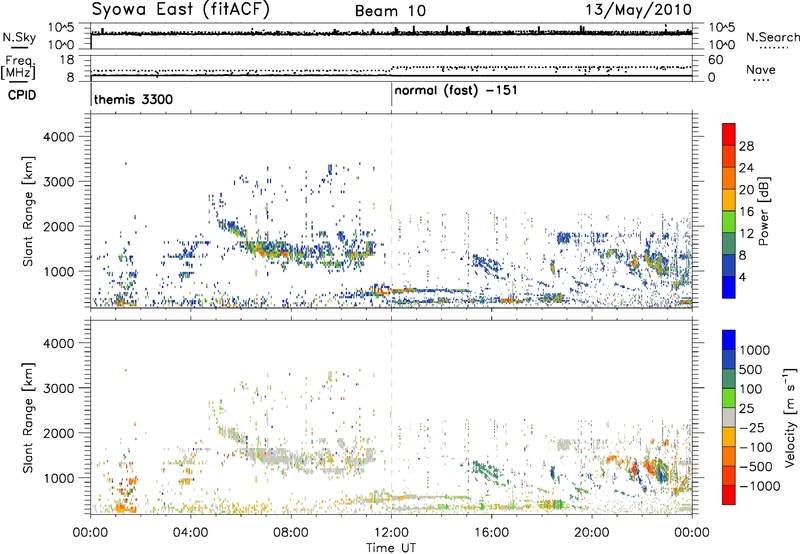The height and width of the screenshot is (554, 800).
Task: Click the 'Freq. [MHz]' axis label
Action: (x=18, y=68)
